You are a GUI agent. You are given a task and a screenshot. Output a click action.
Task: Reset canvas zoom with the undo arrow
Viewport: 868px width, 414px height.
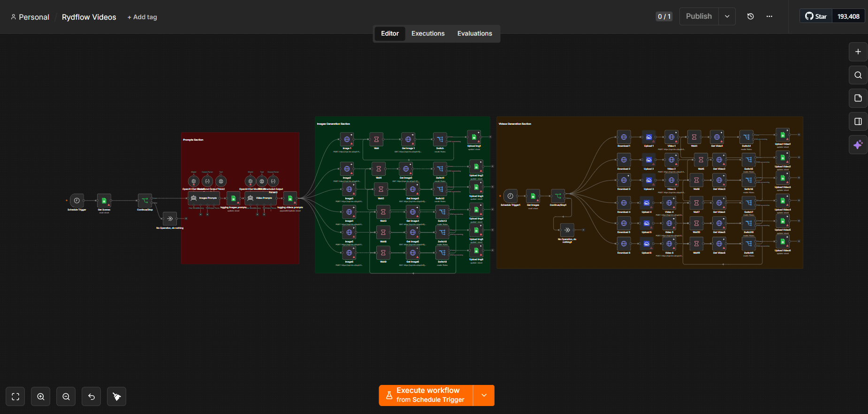[91, 397]
